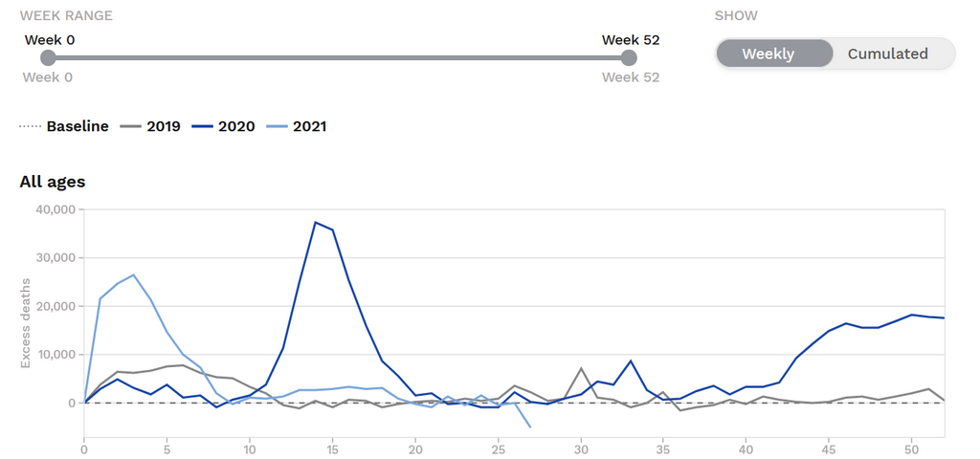The width and height of the screenshot is (980, 459).
Task: Click the "Excess deaths" axis title
Action: tap(27, 322)
